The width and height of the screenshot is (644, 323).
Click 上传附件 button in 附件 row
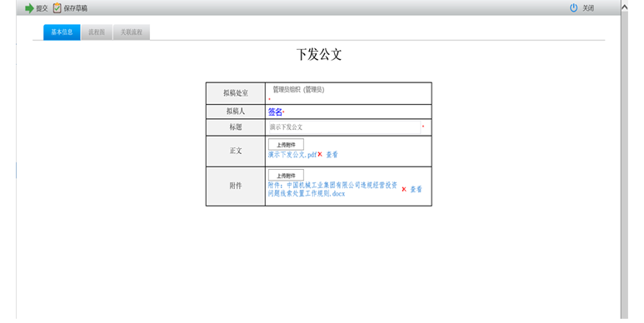coord(286,176)
